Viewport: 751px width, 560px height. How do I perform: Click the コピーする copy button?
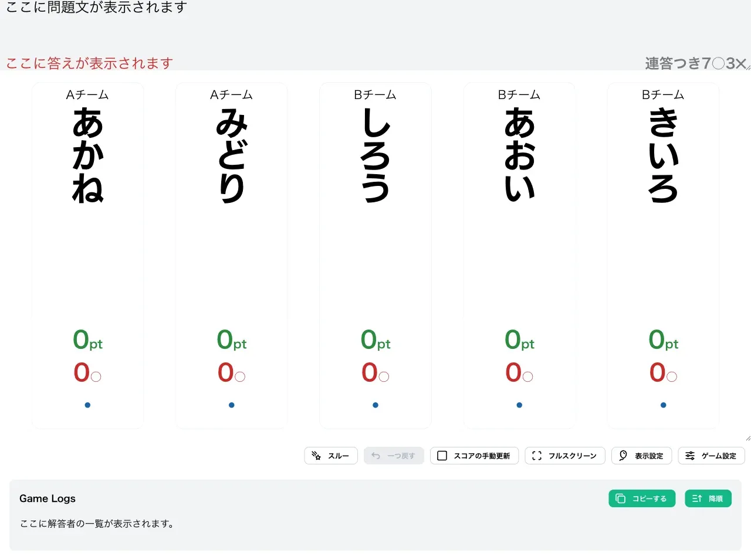pos(642,498)
